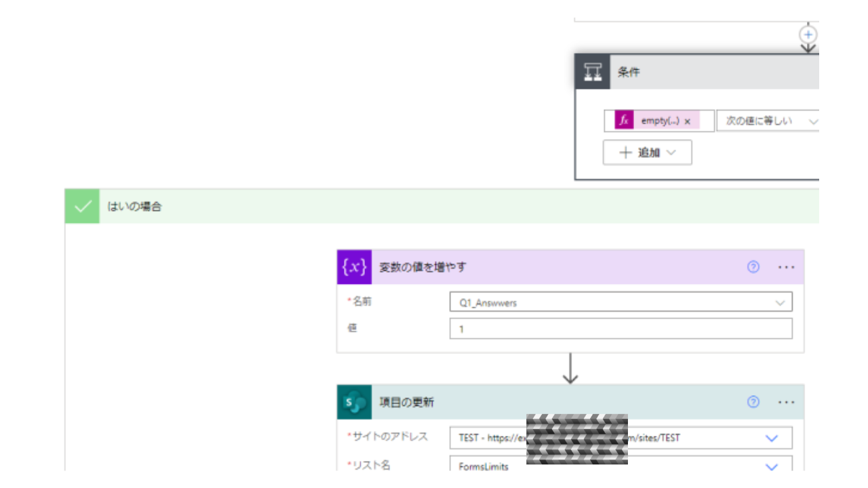Open the ellipsis menu on 変数の値を増やす
Viewport: 868px width, 488px height.
(x=786, y=267)
